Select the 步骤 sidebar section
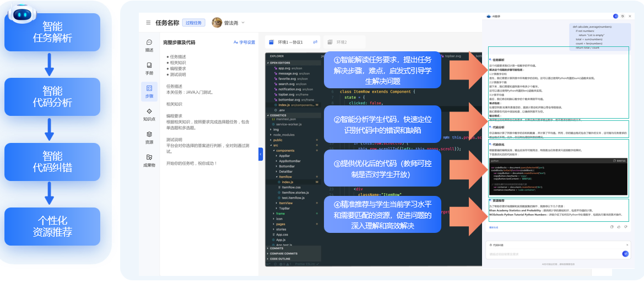Screen dimensions: 644x282 point(149,92)
